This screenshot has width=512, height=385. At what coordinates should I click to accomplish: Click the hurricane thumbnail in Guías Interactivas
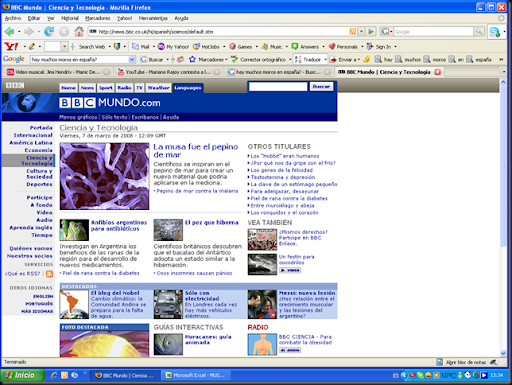point(168,344)
